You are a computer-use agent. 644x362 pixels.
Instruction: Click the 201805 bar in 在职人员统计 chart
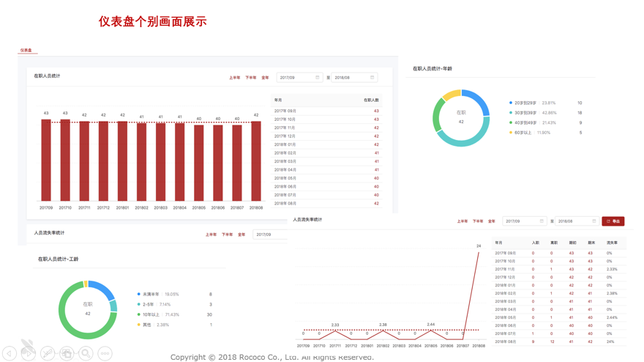coord(199,163)
